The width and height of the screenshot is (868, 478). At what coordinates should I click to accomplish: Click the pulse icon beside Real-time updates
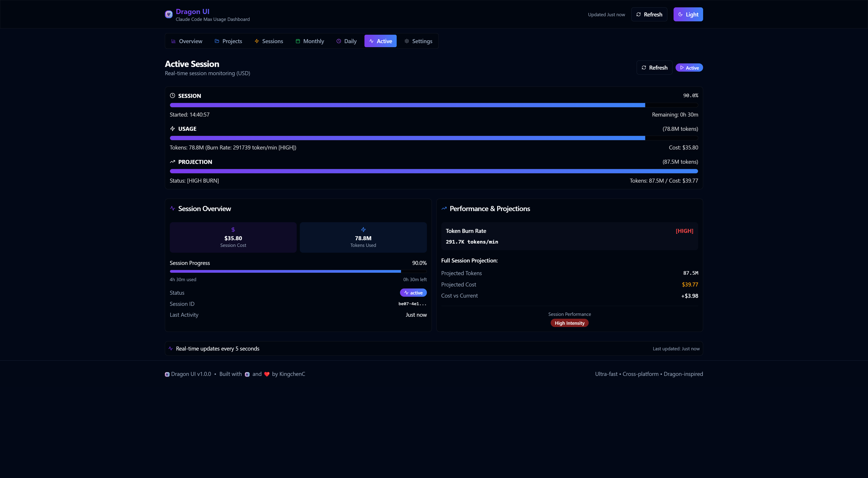coord(170,349)
